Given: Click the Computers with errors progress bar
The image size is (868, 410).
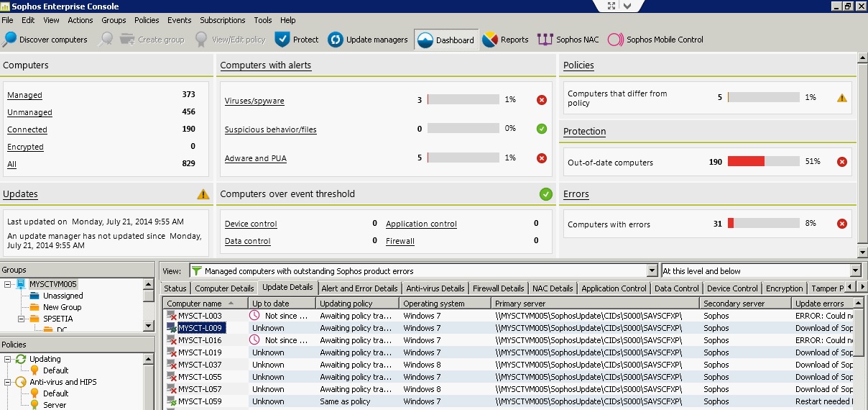Looking at the screenshot, I should (764, 224).
